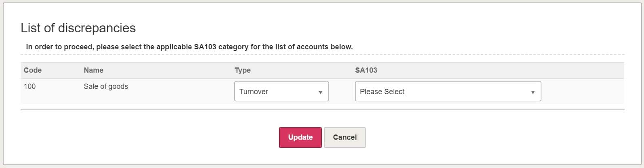Submit the discrepancy selections with Update
The image size is (644, 168).
click(x=300, y=137)
